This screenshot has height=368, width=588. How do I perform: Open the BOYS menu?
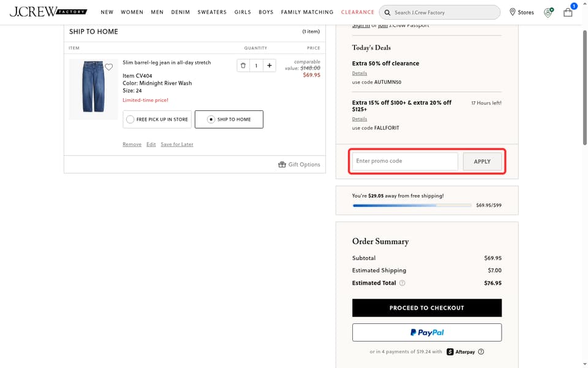pos(266,12)
